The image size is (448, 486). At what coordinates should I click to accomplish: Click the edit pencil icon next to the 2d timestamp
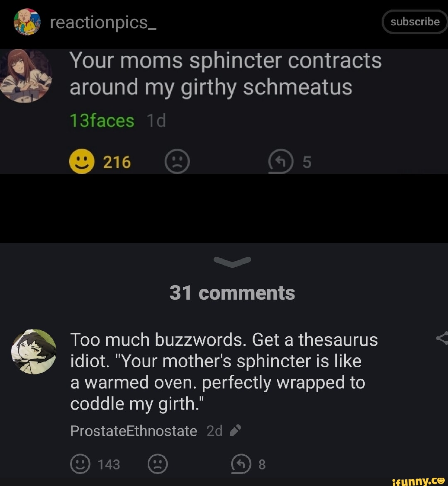(236, 431)
